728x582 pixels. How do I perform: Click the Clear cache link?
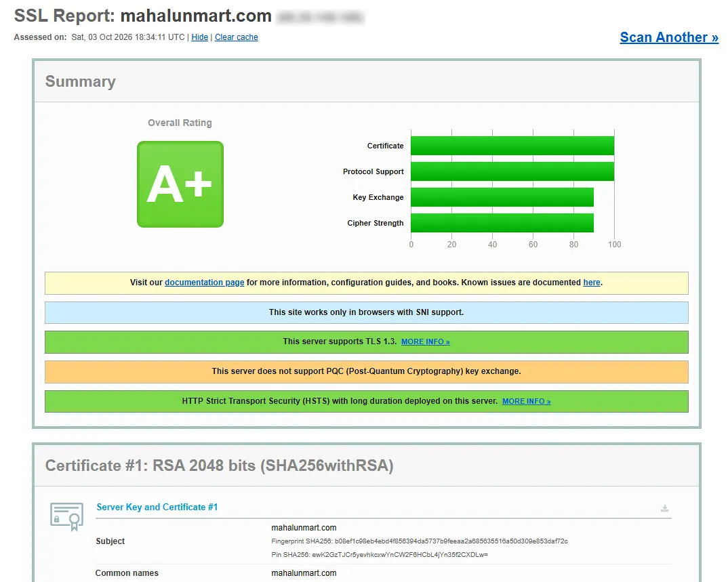pos(237,37)
